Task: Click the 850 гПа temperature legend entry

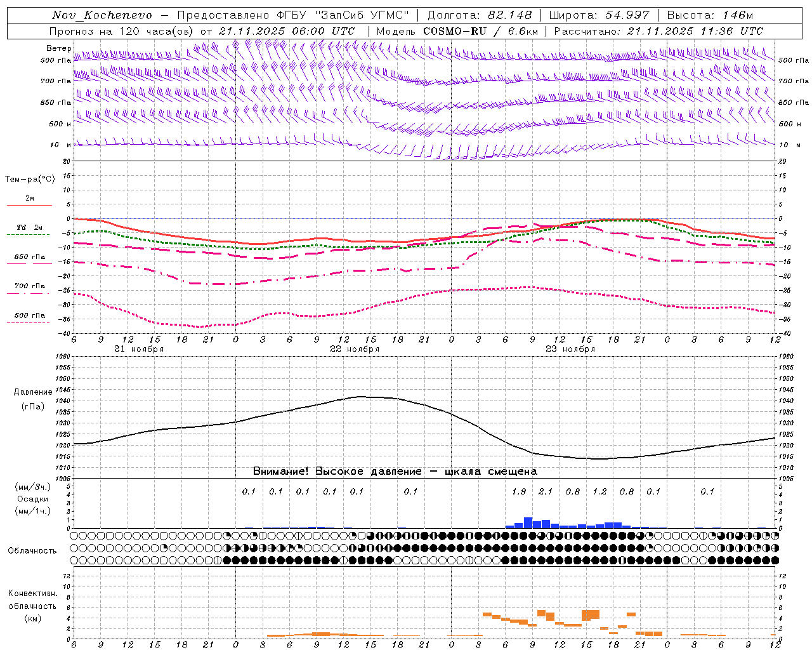Action: pos(29,257)
